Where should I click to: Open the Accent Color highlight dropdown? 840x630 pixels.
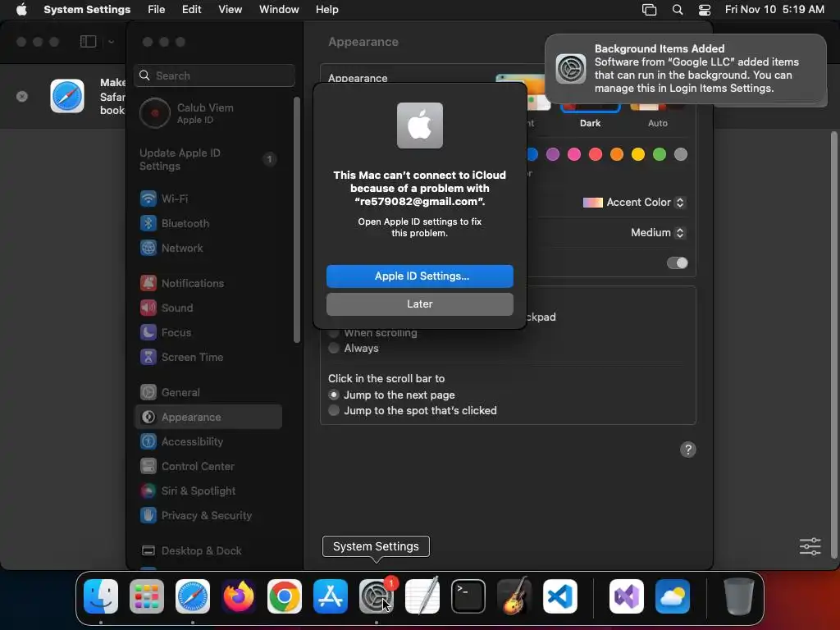pos(634,203)
